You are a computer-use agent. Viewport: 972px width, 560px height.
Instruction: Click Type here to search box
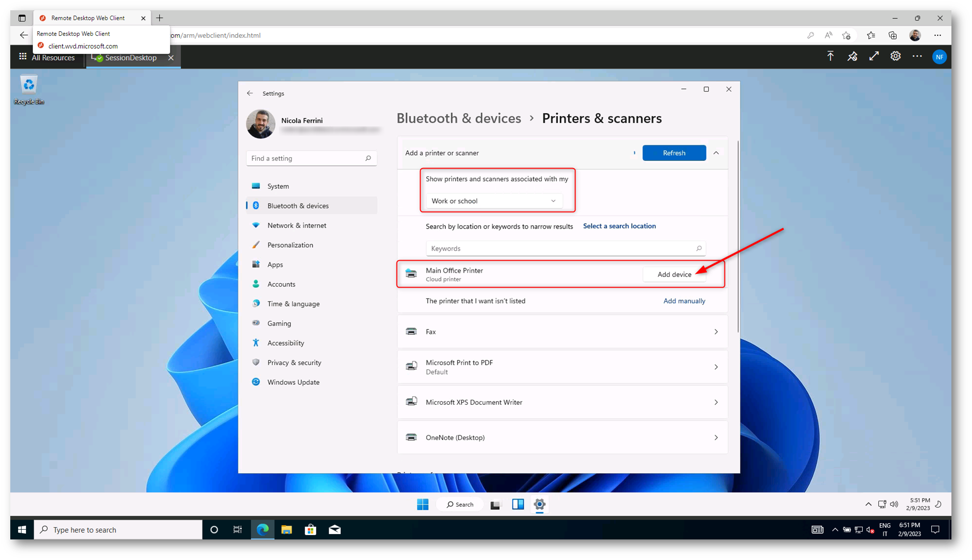click(118, 530)
